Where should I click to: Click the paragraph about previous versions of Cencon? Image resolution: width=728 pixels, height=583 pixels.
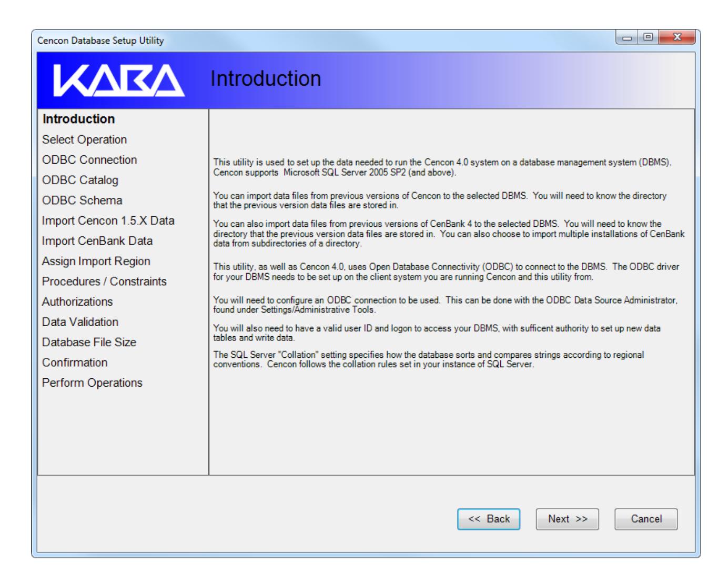(x=440, y=200)
